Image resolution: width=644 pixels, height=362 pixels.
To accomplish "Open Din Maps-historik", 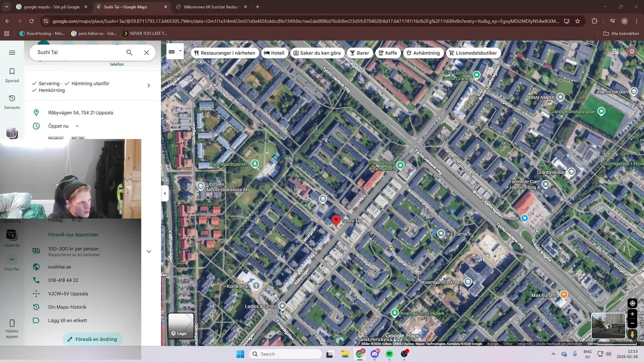I will pyautogui.click(x=67, y=307).
